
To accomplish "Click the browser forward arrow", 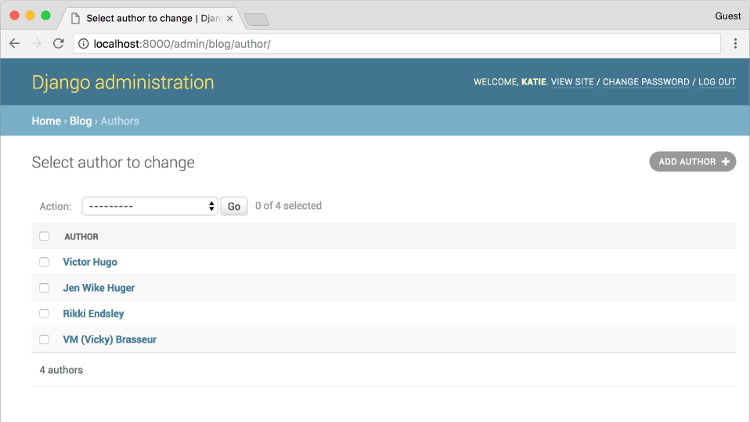I will [36, 44].
